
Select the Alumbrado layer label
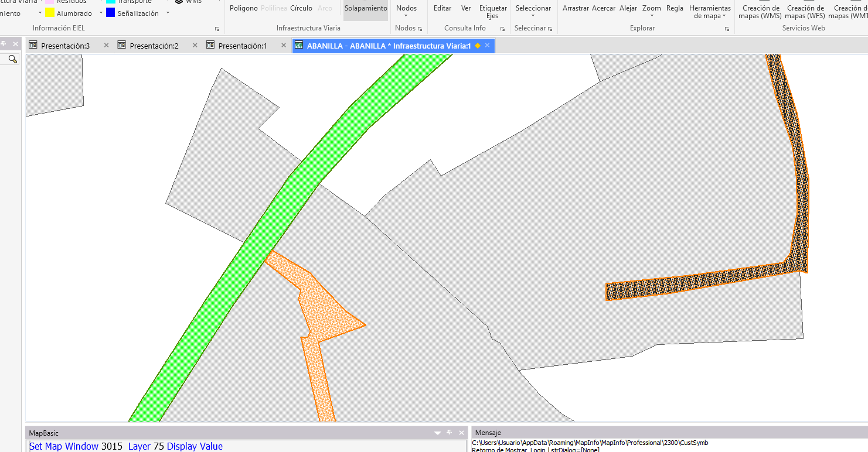74,13
